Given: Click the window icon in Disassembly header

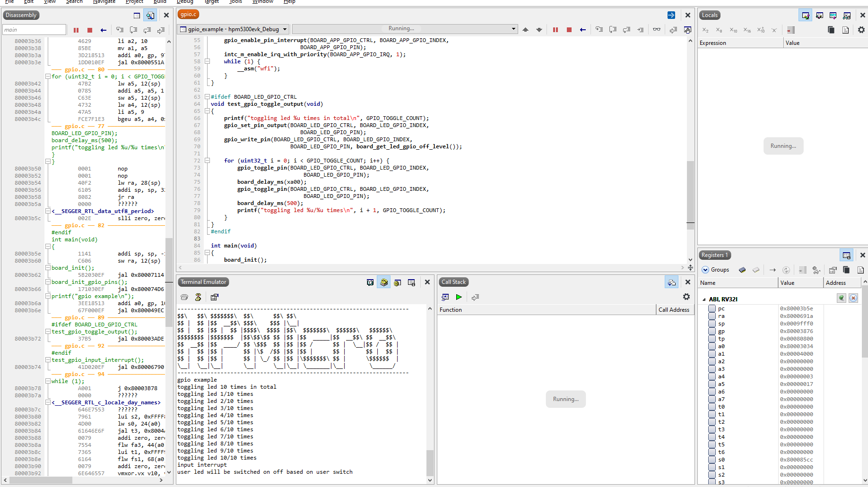Looking at the screenshot, I should pyautogui.click(x=137, y=15).
